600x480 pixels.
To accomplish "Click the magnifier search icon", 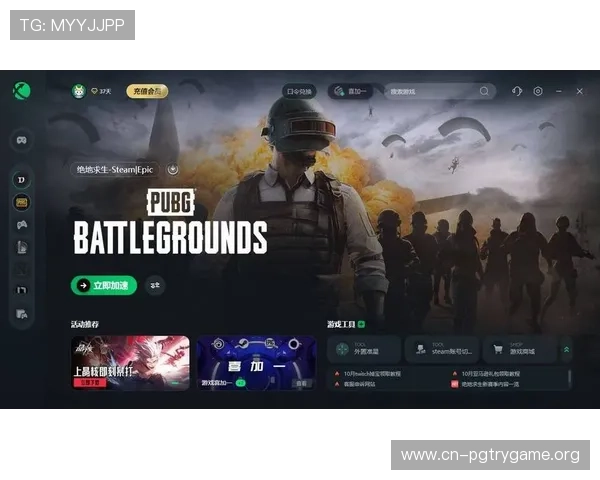I will pyautogui.click(x=484, y=91).
